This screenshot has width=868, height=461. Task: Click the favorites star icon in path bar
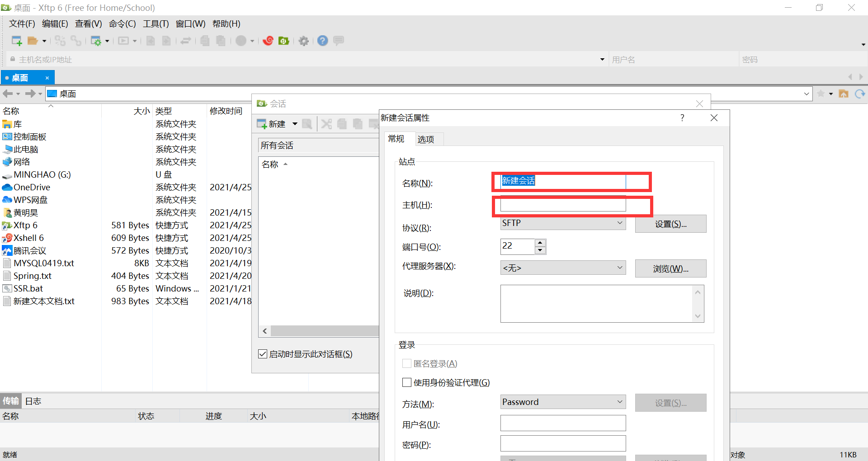tap(821, 94)
